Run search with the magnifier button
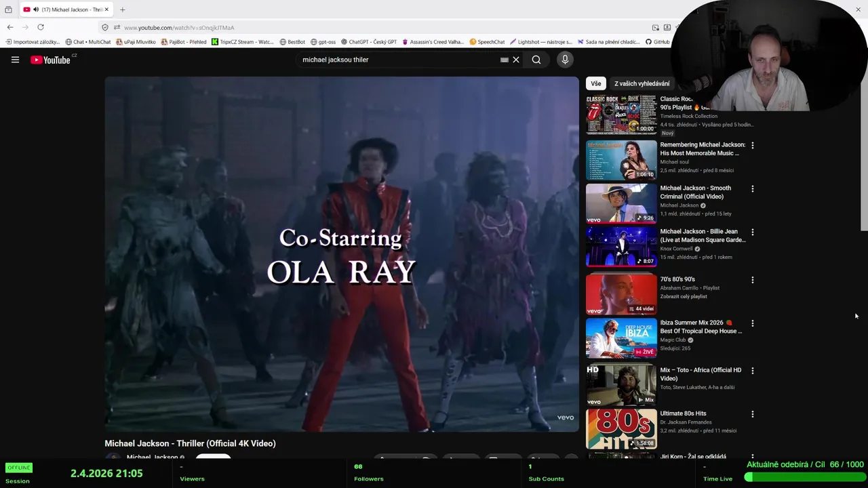This screenshot has width=868, height=488. click(x=536, y=60)
